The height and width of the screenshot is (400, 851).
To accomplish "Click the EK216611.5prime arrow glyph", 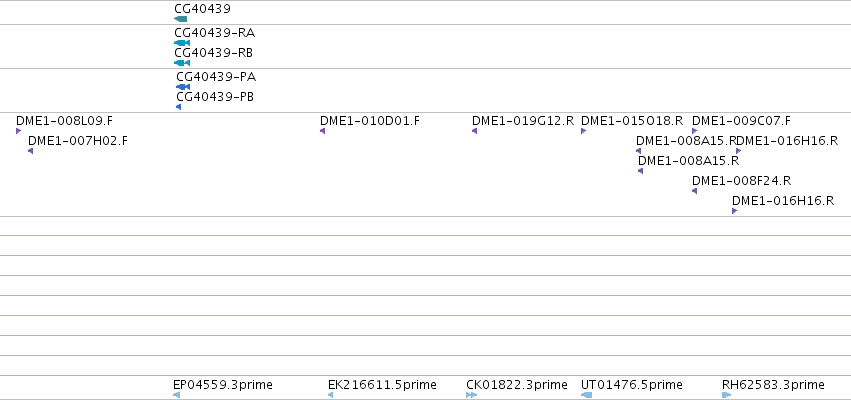I will pyautogui.click(x=331, y=395).
